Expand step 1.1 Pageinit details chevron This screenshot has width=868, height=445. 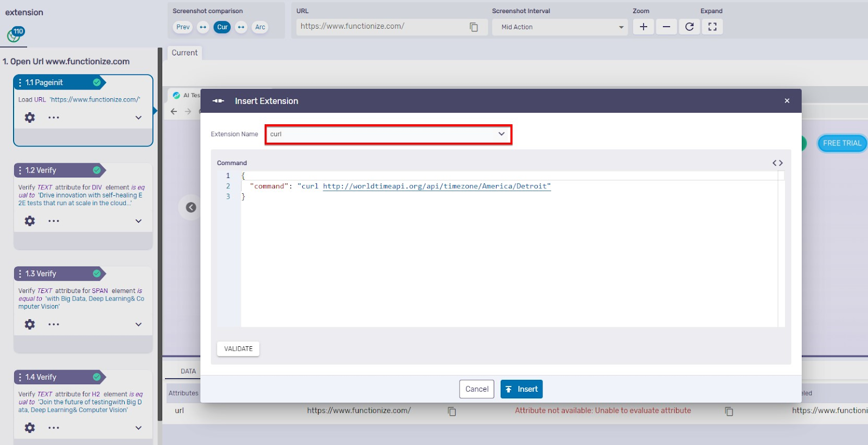pyautogui.click(x=138, y=118)
